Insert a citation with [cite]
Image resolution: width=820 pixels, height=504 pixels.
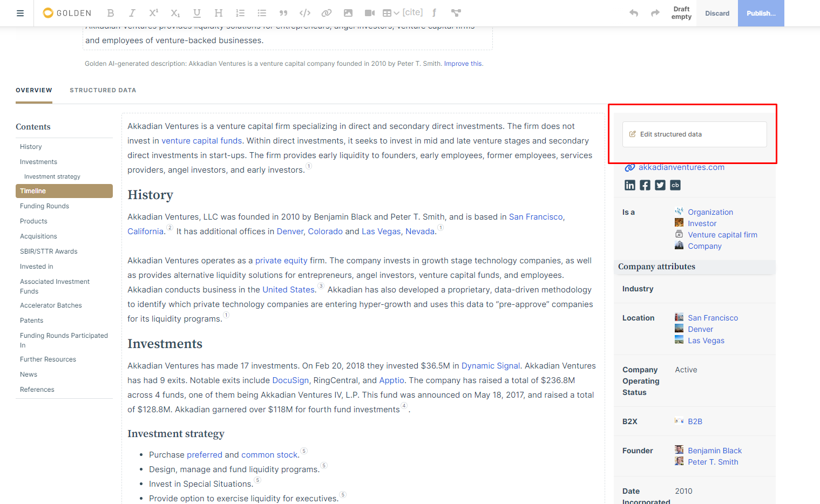click(x=413, y=12)
